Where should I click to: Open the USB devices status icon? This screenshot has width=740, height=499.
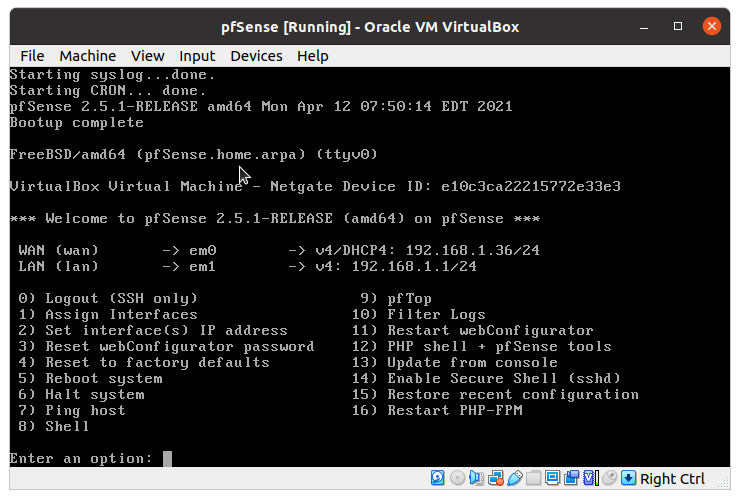click(x=514, y=478)
